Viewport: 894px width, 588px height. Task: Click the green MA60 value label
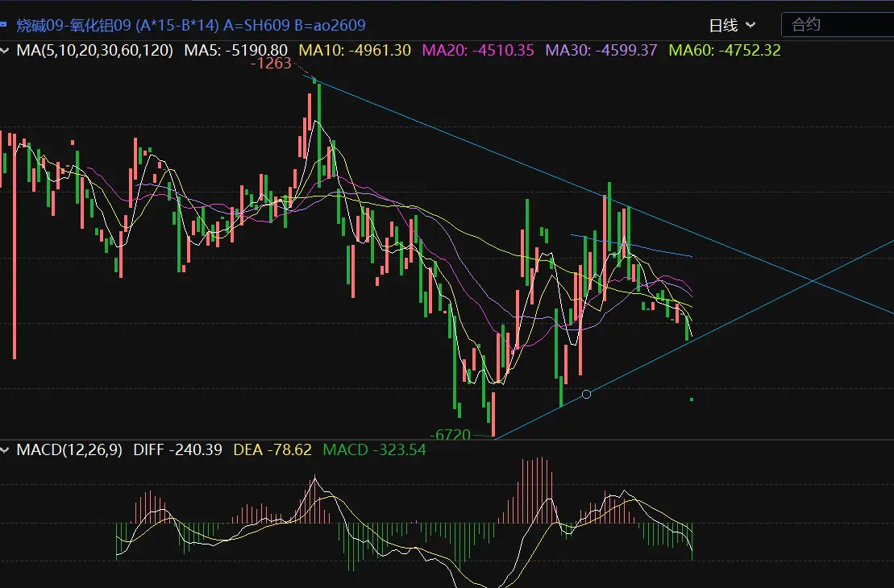pyautogui.click(x=726, y=50)
